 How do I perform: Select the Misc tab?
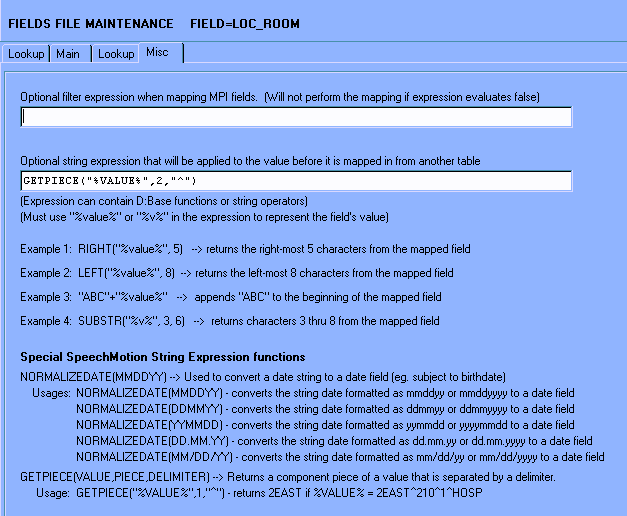point(158,52)
